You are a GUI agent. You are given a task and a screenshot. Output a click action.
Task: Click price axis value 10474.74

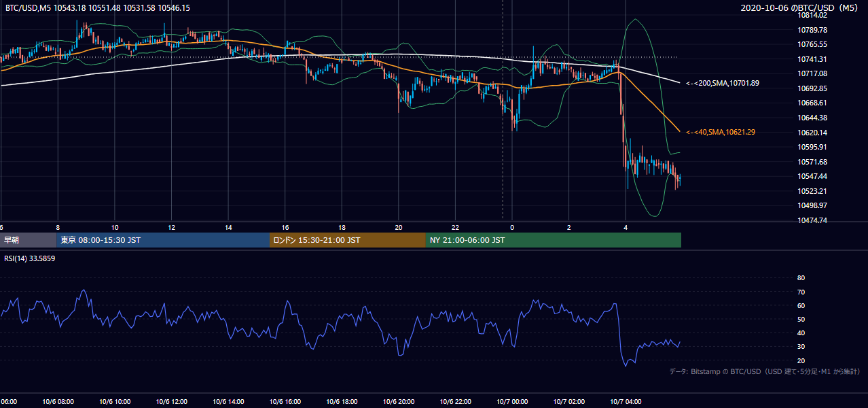tap(812, 220)
